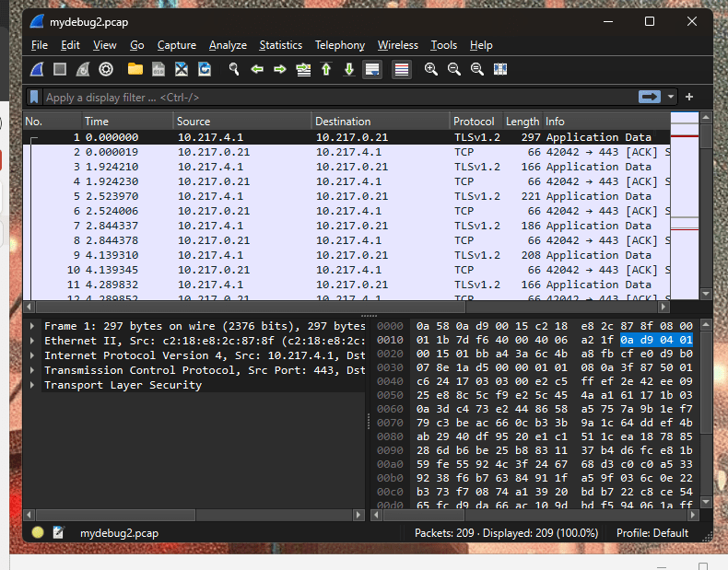The image size is (728, 570).
Task: Open the Wireless menu
Action: [x=397, y=45]
